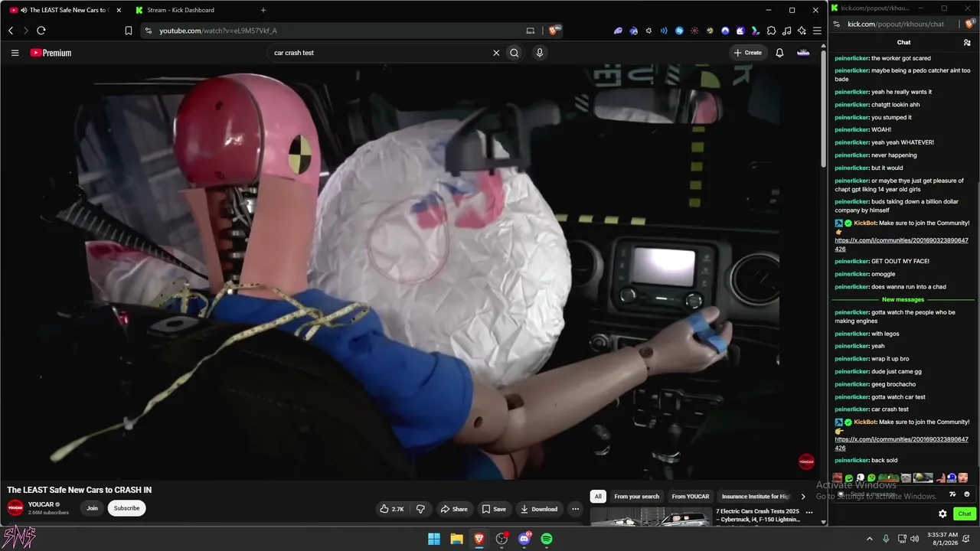980x551 pixels.
Task: Toggle the taskbar microphone indicator
Action: [x=887, y=539]
